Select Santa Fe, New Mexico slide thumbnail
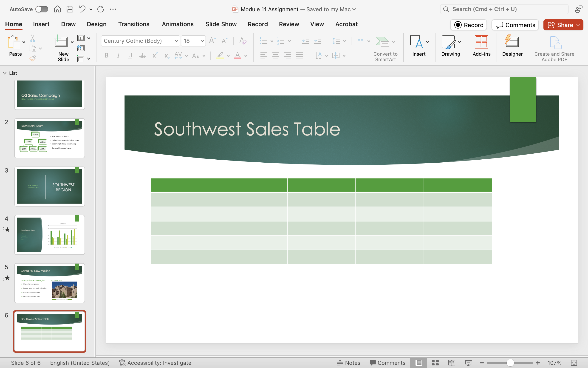The image size is (588, 368). (50, 283)
